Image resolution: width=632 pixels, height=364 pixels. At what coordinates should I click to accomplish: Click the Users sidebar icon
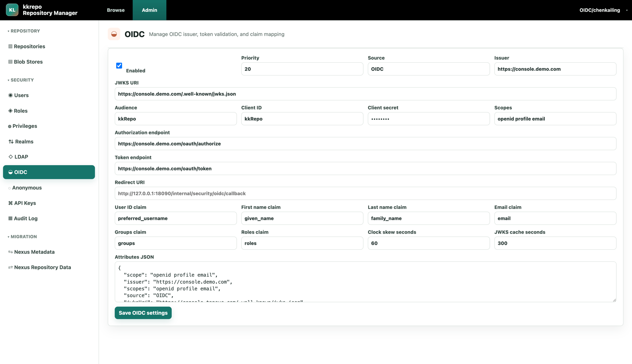click(x=10, y=95)
